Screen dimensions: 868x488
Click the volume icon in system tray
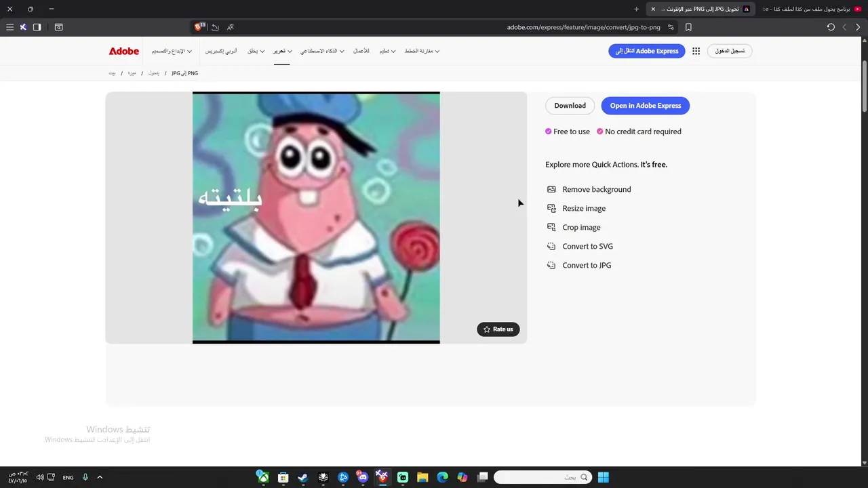[40, 477]
